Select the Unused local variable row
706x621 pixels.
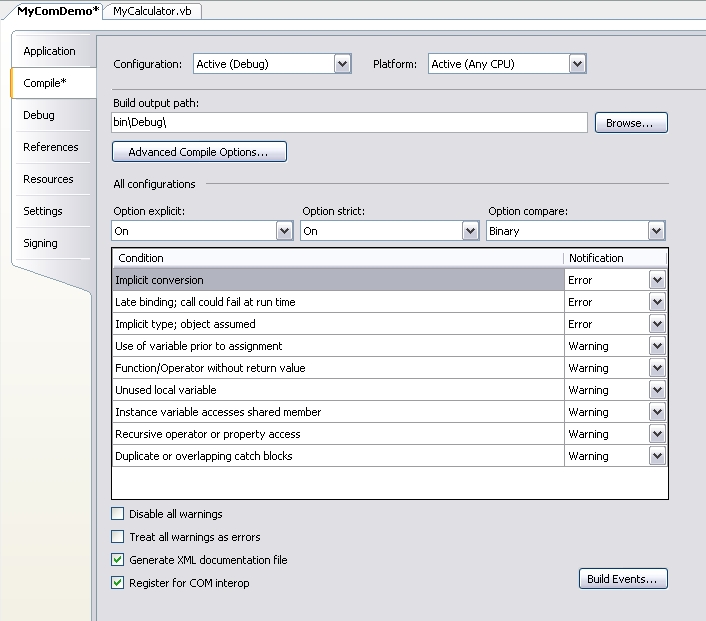[338, 390]
